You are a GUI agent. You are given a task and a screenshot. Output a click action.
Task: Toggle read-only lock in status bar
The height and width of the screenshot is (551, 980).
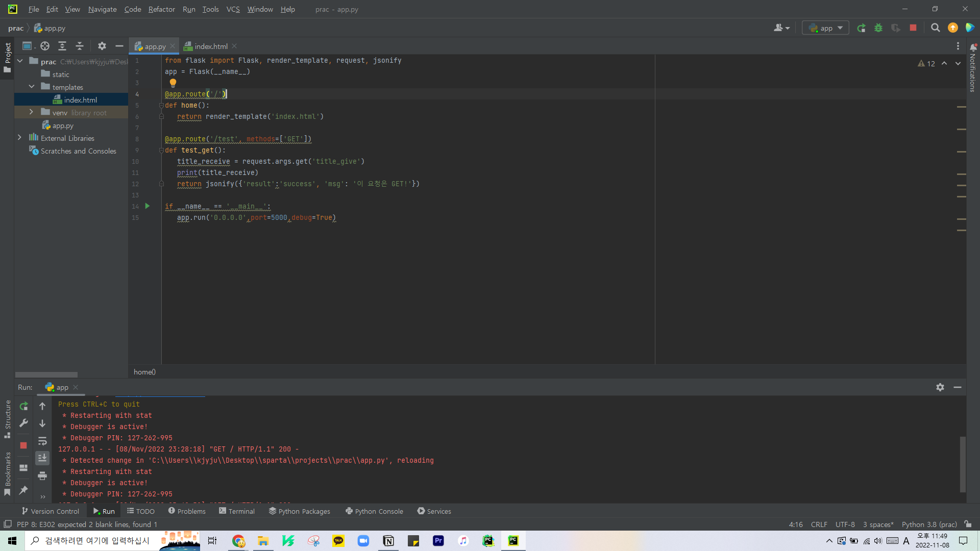click(x=968, y=524)
